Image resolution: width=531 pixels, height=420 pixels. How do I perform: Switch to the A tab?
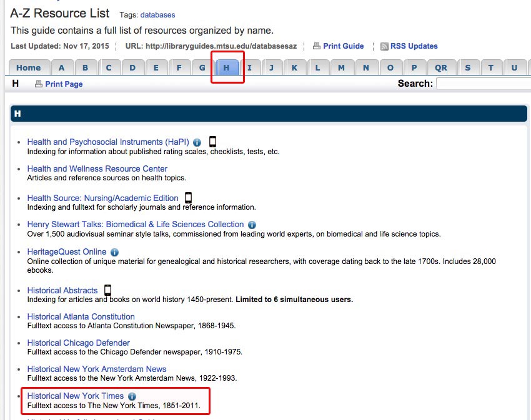coord(62,67)
